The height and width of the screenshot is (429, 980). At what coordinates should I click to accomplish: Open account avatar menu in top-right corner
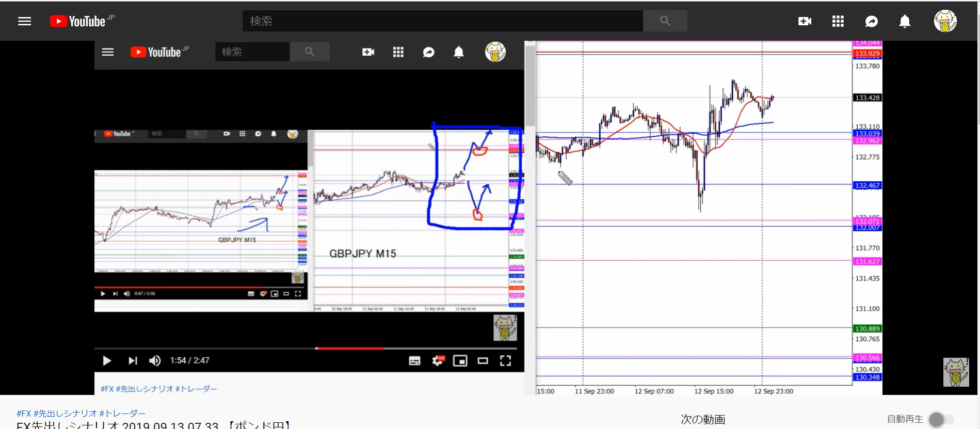click(x=945, y=21)
